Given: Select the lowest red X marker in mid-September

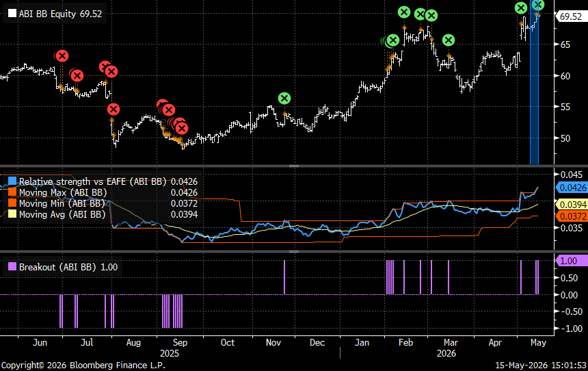Looking at the screenshot, I should tap(181, 129).
